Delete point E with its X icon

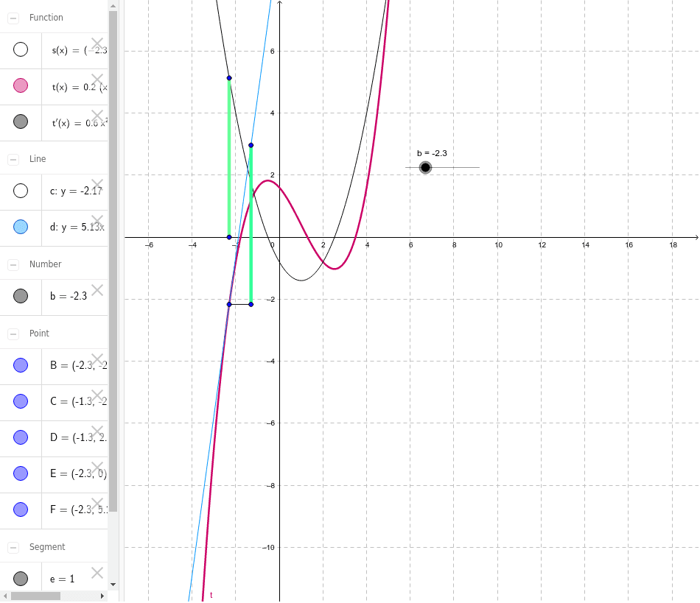coord(97,468)
